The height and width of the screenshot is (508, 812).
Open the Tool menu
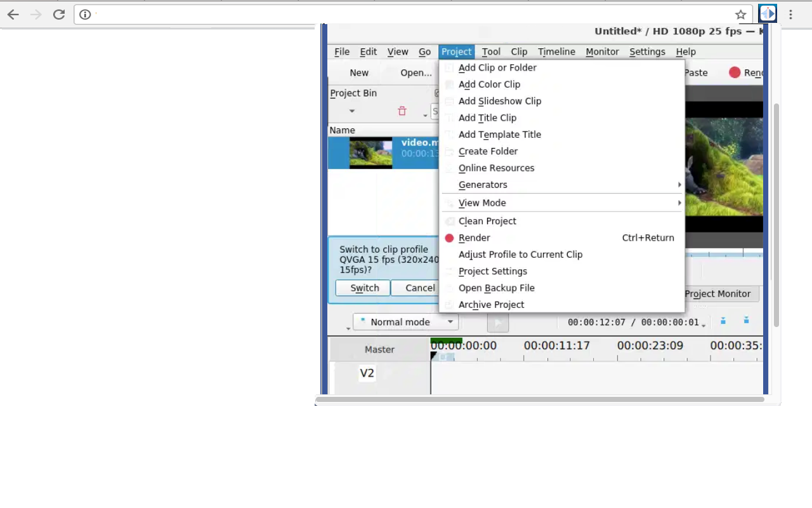(491, 52)
